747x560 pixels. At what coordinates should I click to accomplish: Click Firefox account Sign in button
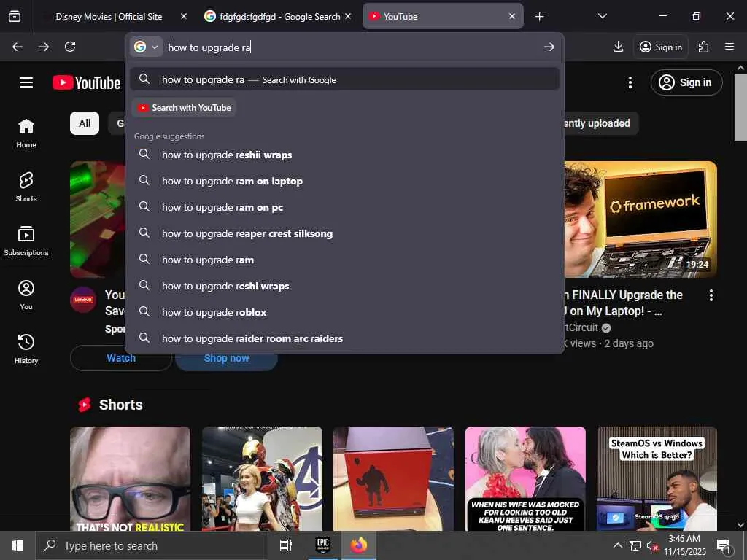coord(661,47)
